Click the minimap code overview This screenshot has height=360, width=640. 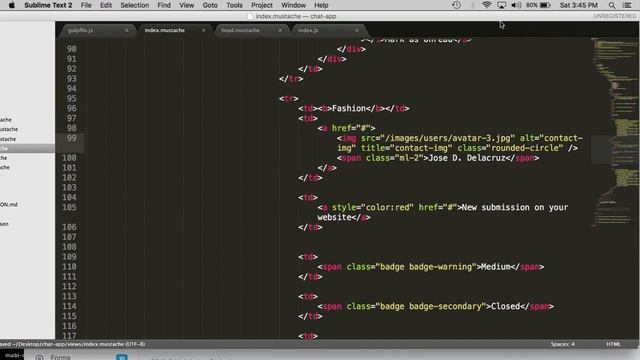coord(614,133)
